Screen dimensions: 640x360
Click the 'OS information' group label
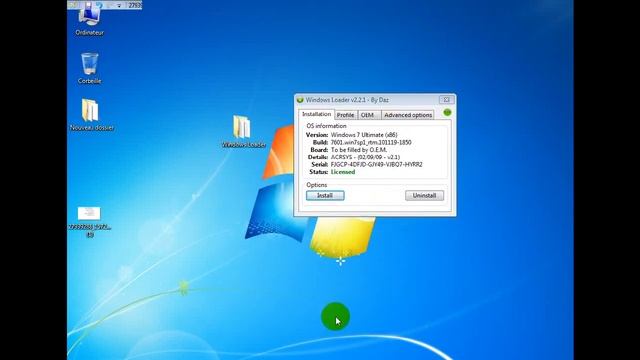[326, 126]
